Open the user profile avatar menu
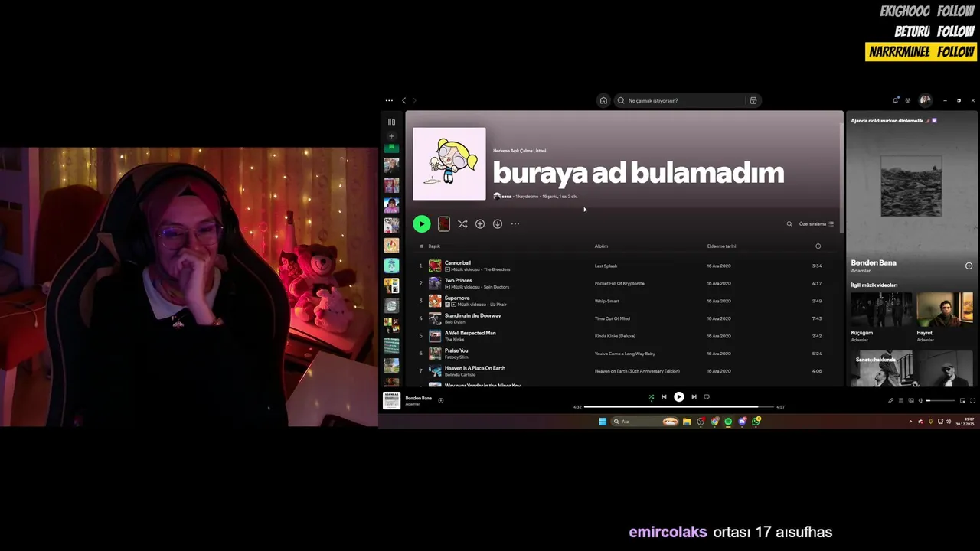The image size is (980, 551). tap(926, 100)
